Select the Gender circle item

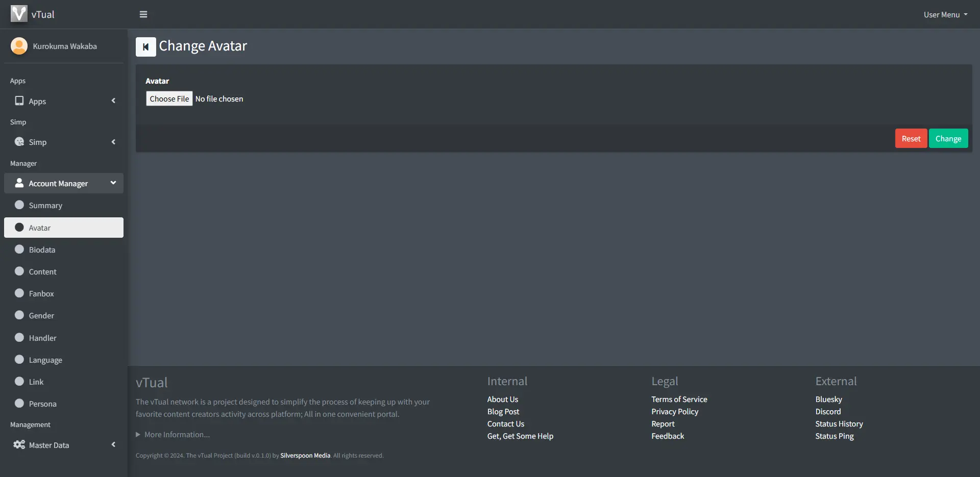pyautogui.click(x=19, y=315)
